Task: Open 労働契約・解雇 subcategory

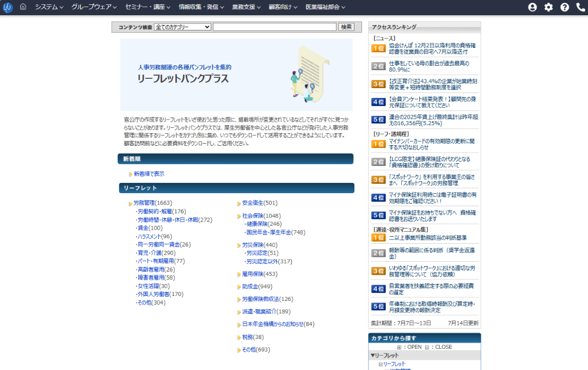Action: pos(155,212)
